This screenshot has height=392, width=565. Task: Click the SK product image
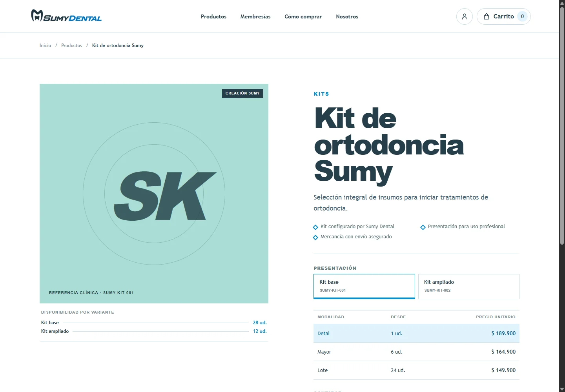pos(154,194)
